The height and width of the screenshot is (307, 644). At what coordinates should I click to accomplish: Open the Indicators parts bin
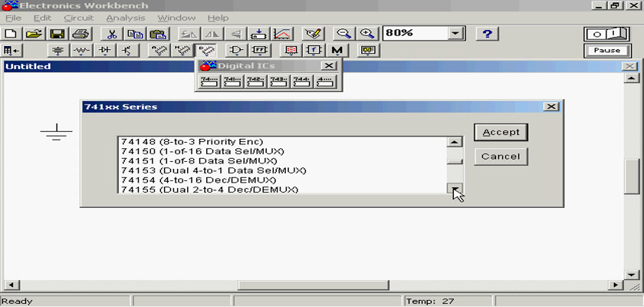[291, 51]
